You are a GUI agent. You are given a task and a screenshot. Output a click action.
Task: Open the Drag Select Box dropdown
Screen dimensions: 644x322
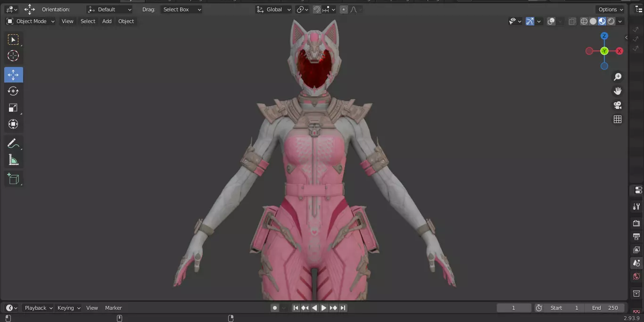pyautogui.click(x=182, y=9)
